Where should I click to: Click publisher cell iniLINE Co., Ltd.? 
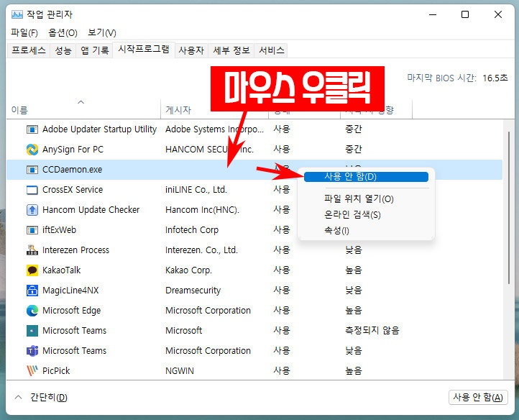[196, 190]
